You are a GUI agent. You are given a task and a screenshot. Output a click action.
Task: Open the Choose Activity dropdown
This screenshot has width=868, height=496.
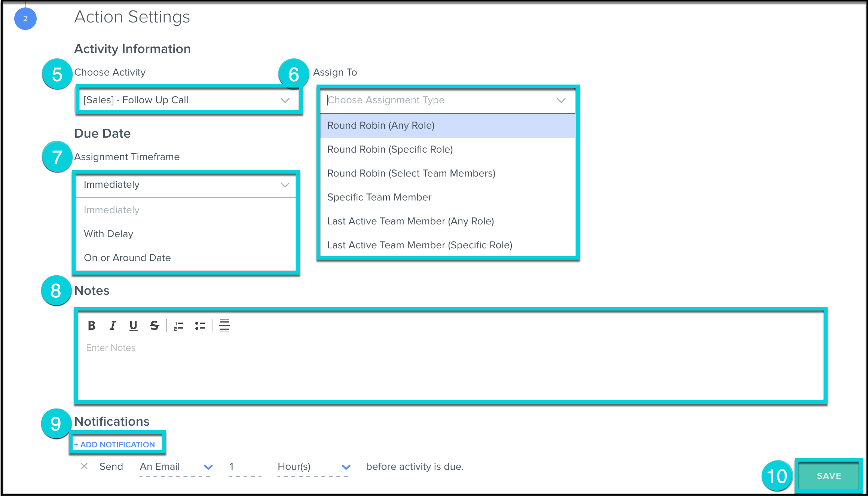pyautogui.click(x=186, y=100)
